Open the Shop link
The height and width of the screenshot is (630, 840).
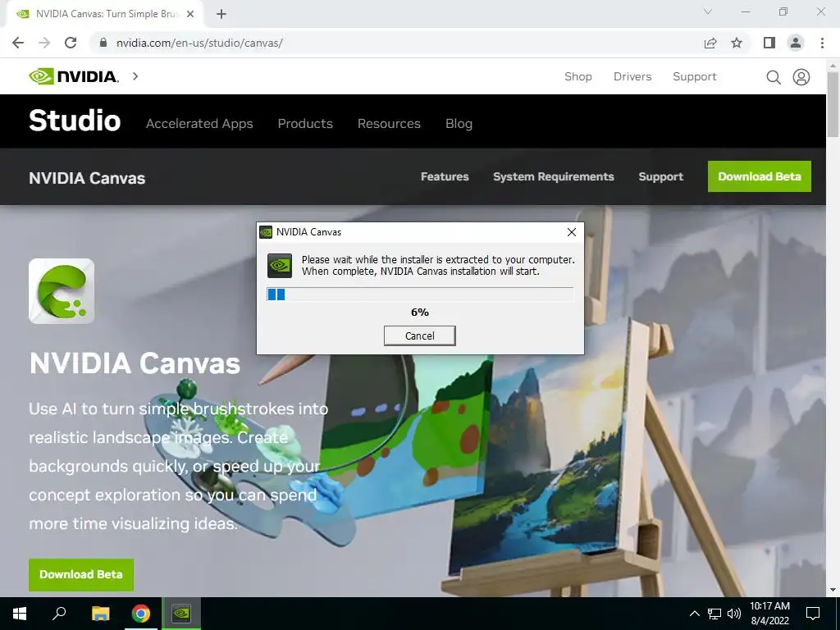[x=578, y=76]
